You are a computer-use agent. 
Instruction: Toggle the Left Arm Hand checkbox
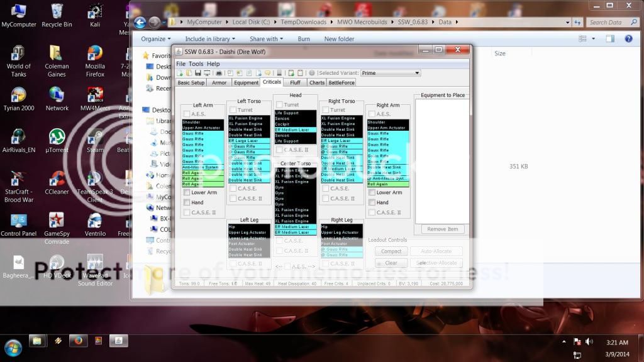tap(187, 202)
